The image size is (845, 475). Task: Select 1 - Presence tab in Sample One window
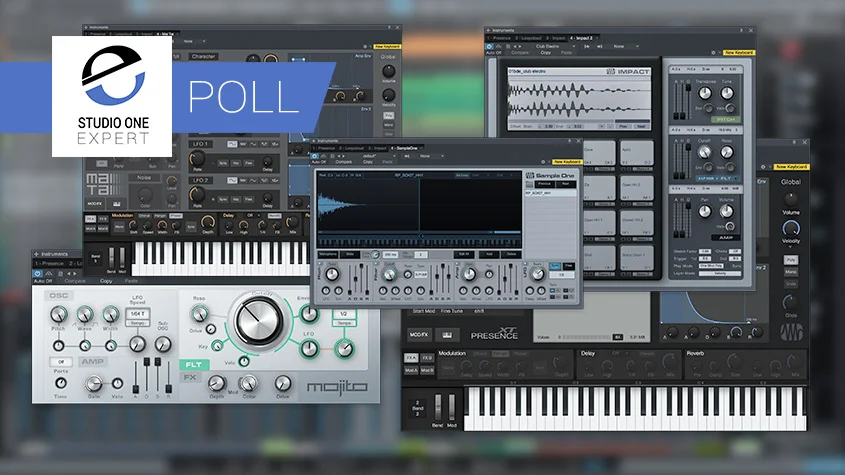(x=325, y=148)
